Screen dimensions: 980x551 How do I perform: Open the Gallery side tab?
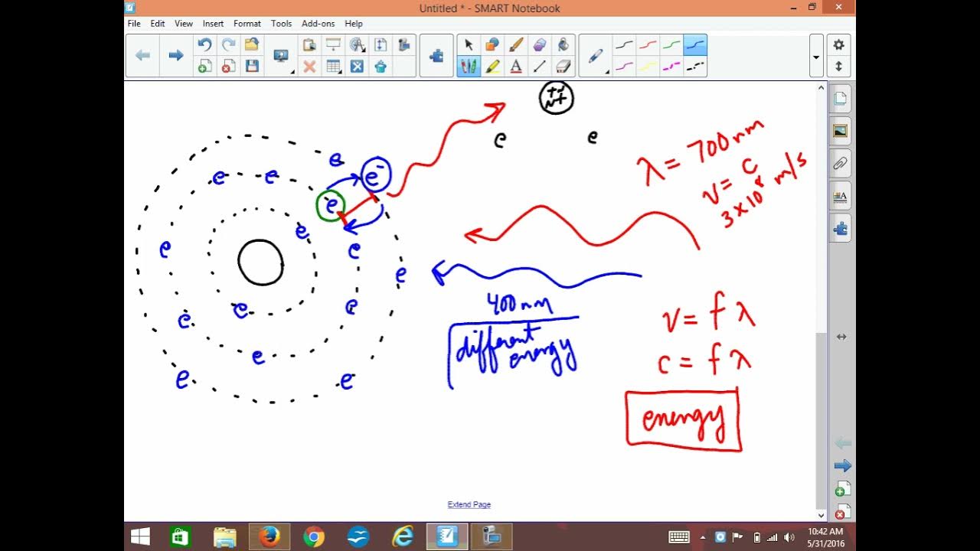point(841,131)
